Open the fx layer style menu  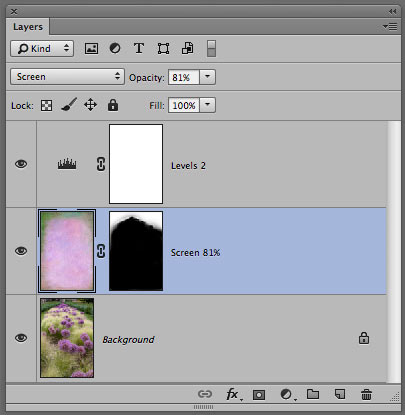click(x=233, y=394)
